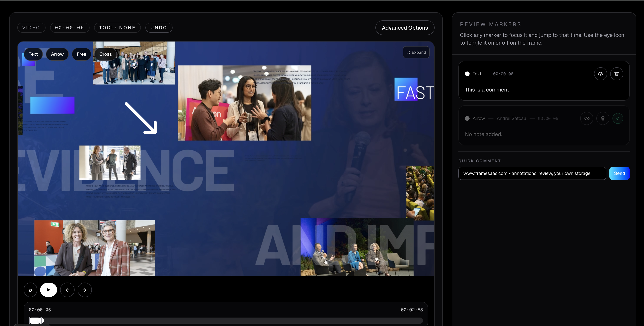Mark the Arrow annotation as resolved
Screen dimensions: 644x326
[618, 118]
